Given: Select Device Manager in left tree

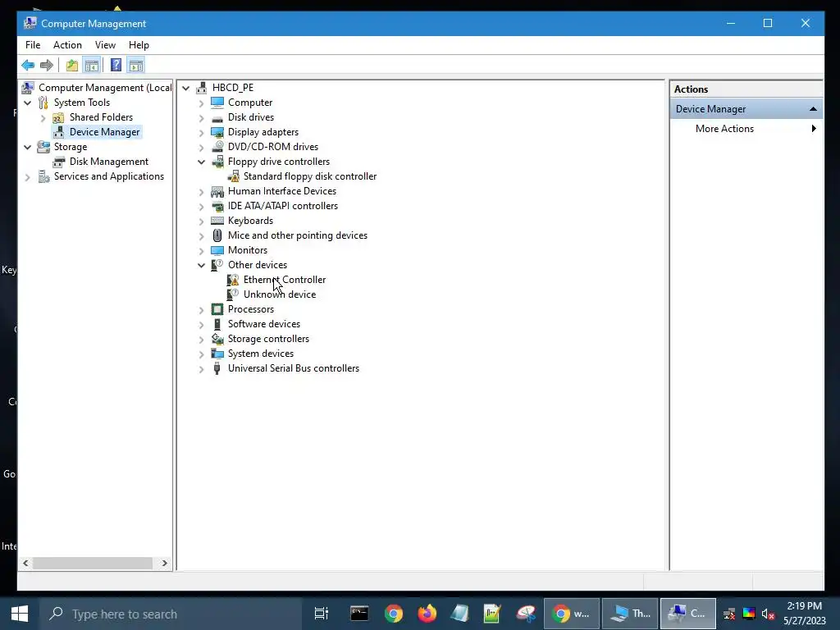Looking at the screenshot, I should coord(104,132).
